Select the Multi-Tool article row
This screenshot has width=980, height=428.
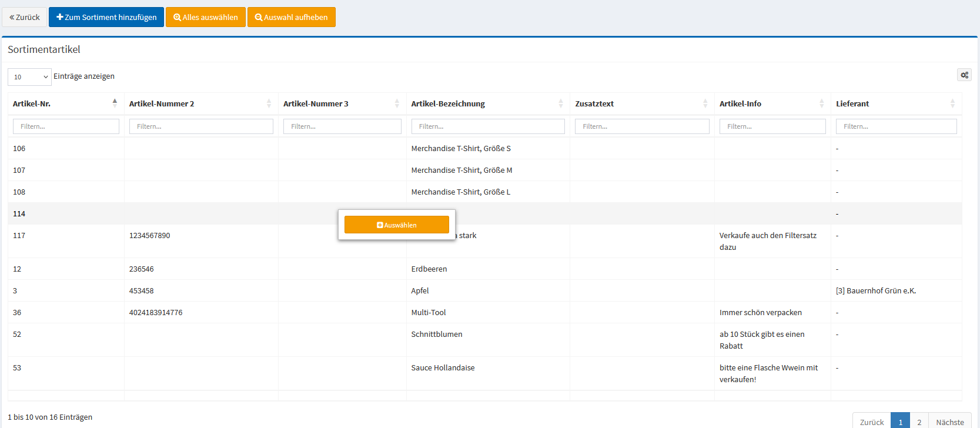(429, 313)
